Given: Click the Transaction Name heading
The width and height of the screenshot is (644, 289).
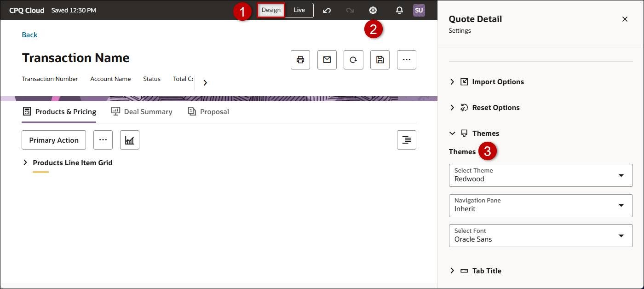Looking at the screenshot, I should (x=76, y=58).
